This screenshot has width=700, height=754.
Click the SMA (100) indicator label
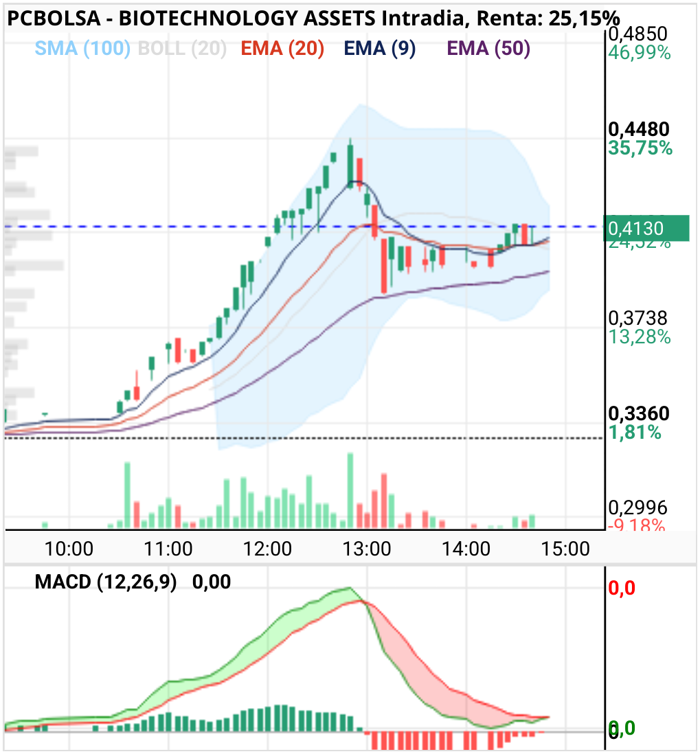pos(82,49)
